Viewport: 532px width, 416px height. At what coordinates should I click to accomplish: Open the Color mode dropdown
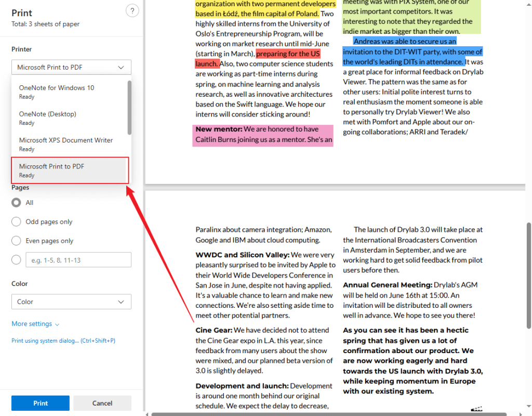pyautogui.click(x=71, y=302)
